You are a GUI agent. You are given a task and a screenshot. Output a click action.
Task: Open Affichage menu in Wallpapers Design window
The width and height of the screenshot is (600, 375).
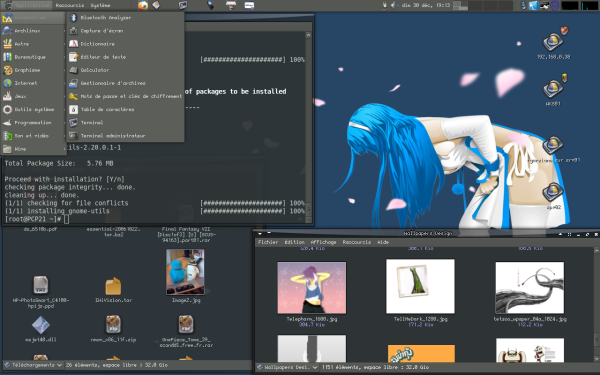323,242
